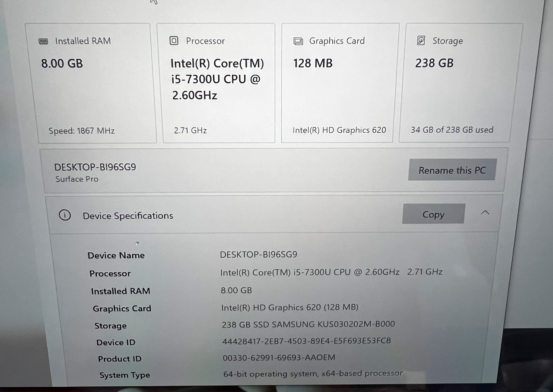Click the Device Specifications header title
The width and height of the screenshot is (553, 392).
pos(128,216)
